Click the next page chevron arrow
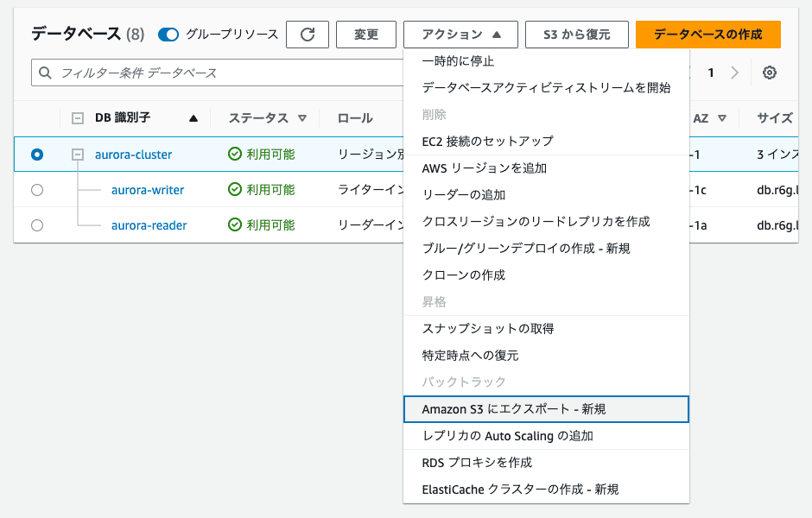 (734, 73)
